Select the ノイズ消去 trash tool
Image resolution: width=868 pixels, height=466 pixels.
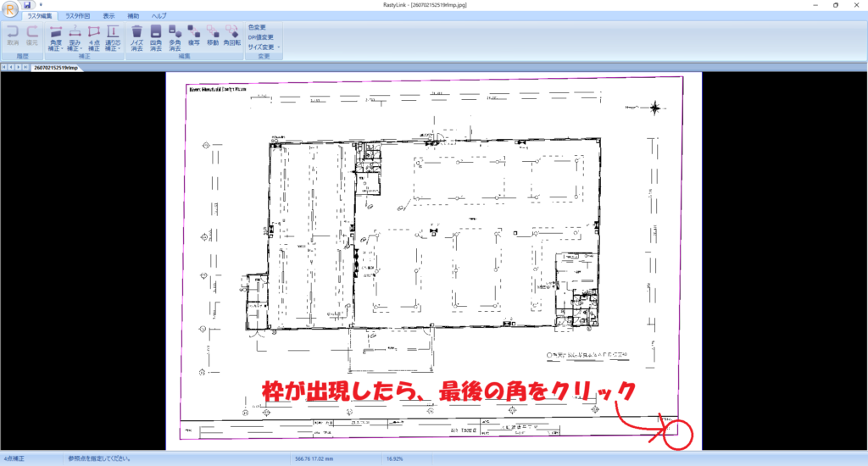pyautogui.click(x=136, y=38)
